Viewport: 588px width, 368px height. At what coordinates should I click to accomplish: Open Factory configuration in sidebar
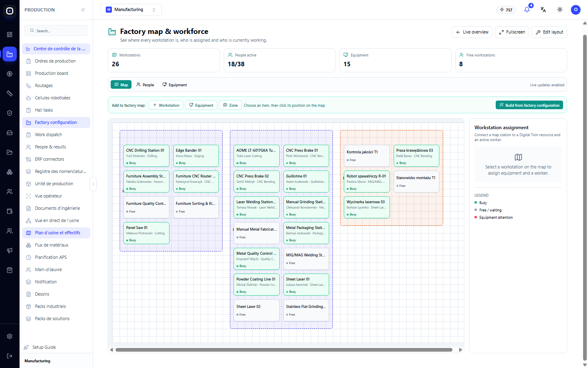pyautogui.click(x=56, y=122)
